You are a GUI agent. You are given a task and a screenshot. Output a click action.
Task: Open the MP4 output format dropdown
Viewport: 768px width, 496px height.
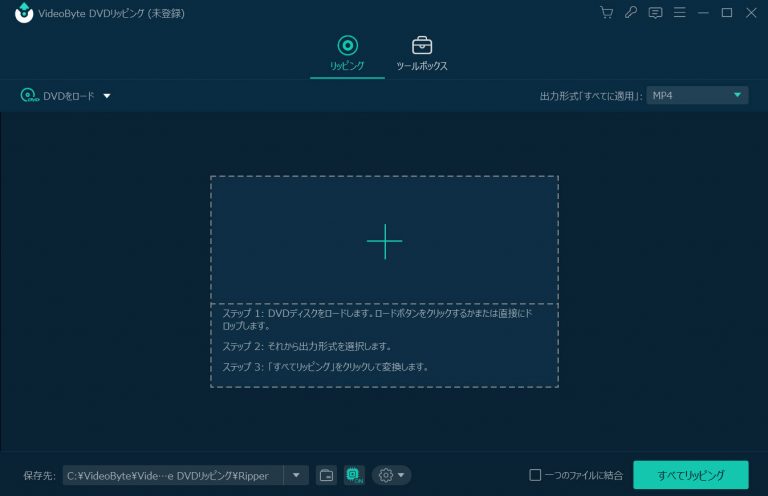(x=697, y=95)
